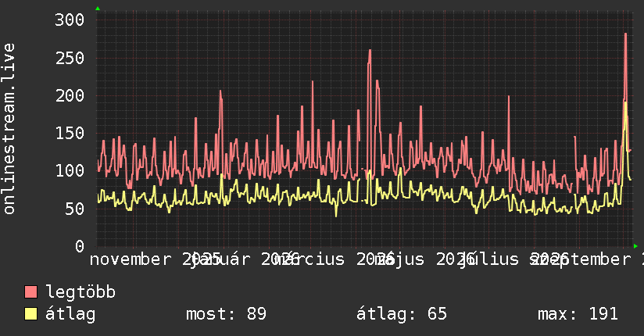Click the y-axis label 50
Image resolution: width=644 pixels, height=336 pixels.
[74, 209]
